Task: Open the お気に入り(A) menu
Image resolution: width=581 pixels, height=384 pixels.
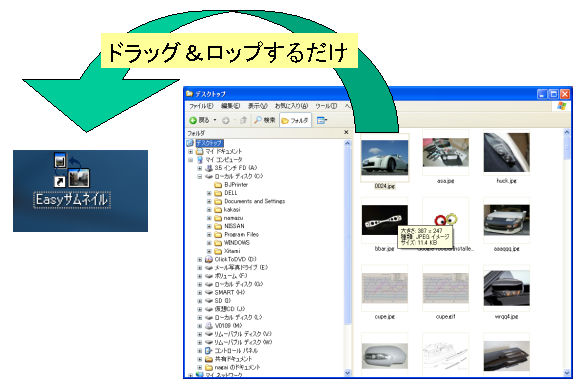Action: pos(291,106)
